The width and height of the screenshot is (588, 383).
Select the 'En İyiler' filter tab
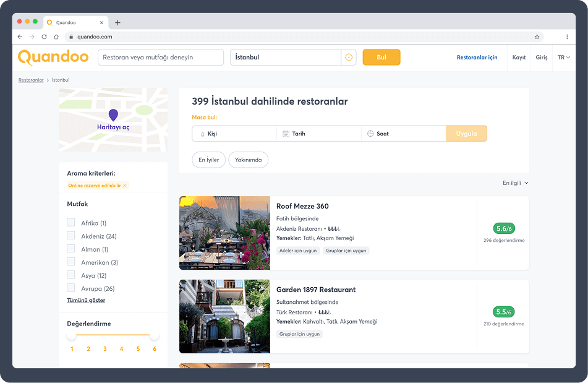tap(208, 160)
